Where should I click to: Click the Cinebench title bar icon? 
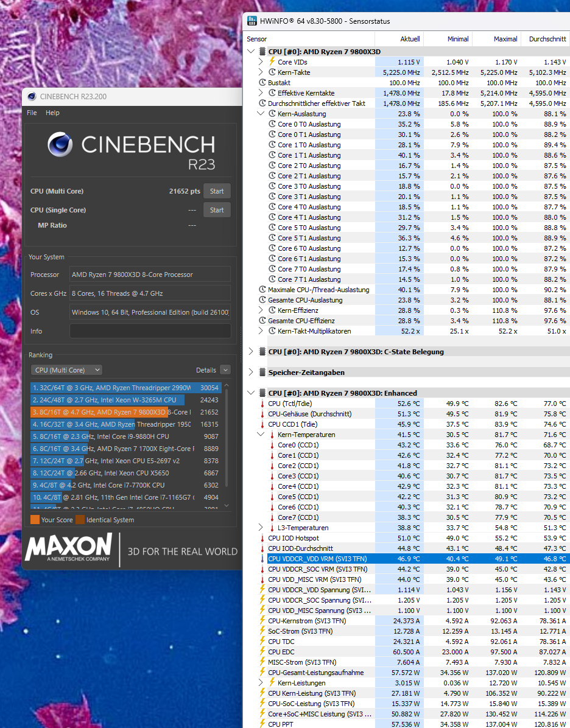[x=32, y=97]
